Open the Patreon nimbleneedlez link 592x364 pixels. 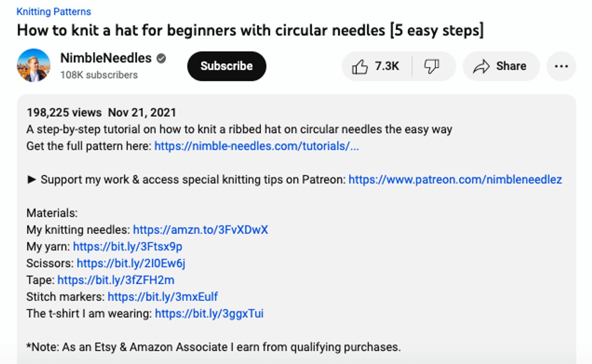point(455,179)
